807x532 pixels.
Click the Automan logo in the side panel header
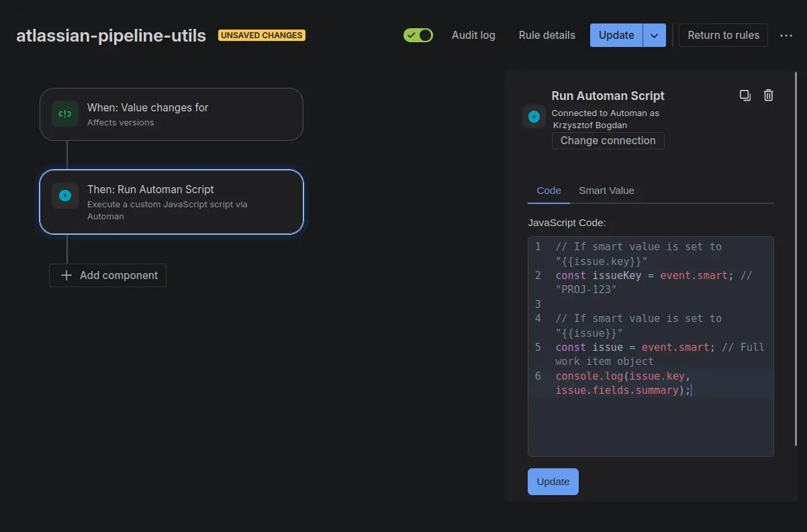pyautogui.click(x=534, y=116)
